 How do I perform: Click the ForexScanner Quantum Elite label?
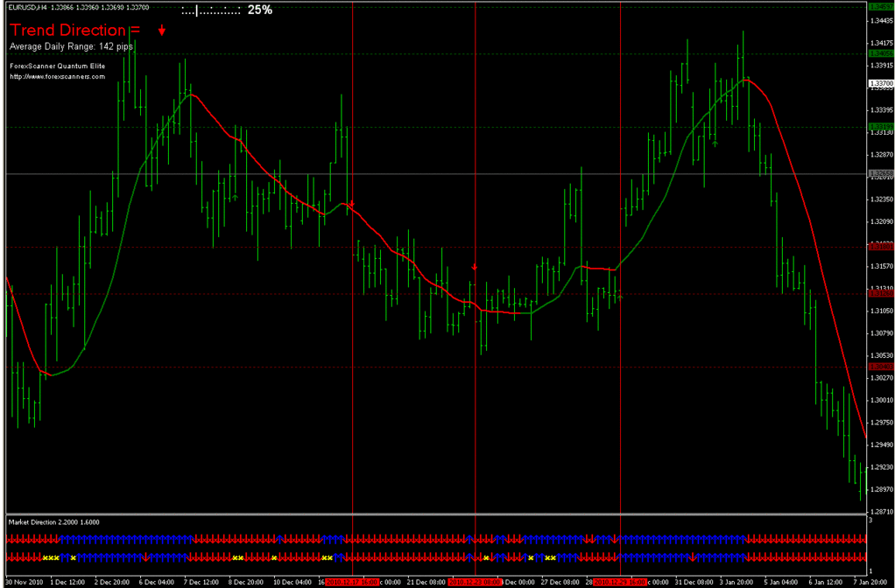(x=56, y=65)
